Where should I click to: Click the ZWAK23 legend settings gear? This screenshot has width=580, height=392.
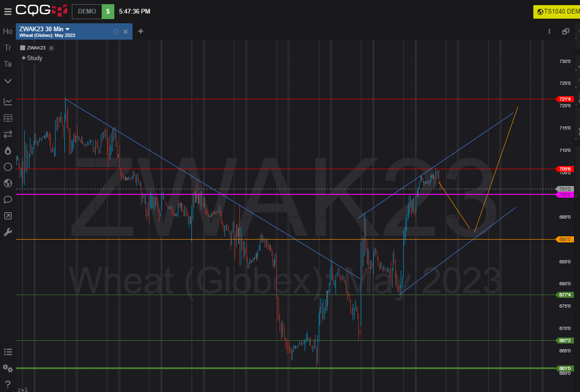[x=51, y=48]
